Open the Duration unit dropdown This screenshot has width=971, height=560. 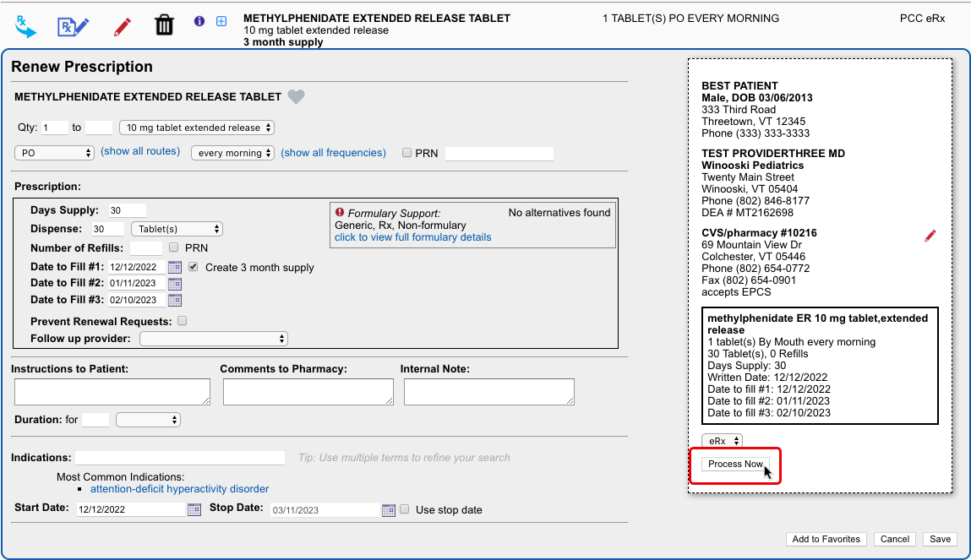(148, 420)
